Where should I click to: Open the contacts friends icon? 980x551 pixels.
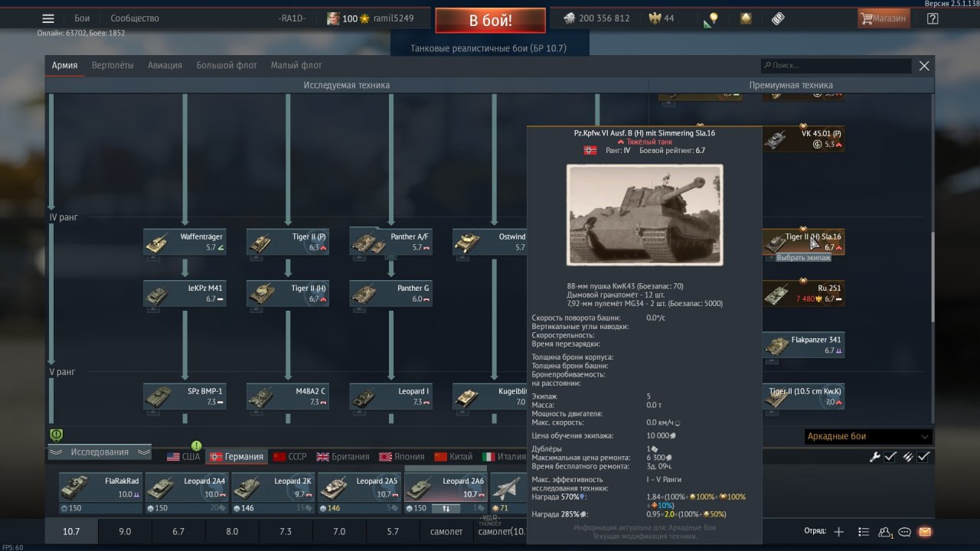[885, 532]
